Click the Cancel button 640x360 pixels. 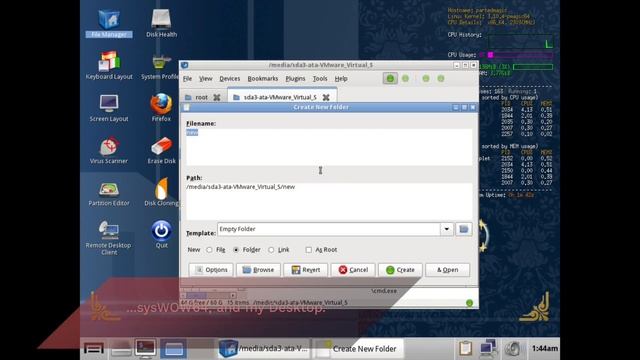pos(353,270)
